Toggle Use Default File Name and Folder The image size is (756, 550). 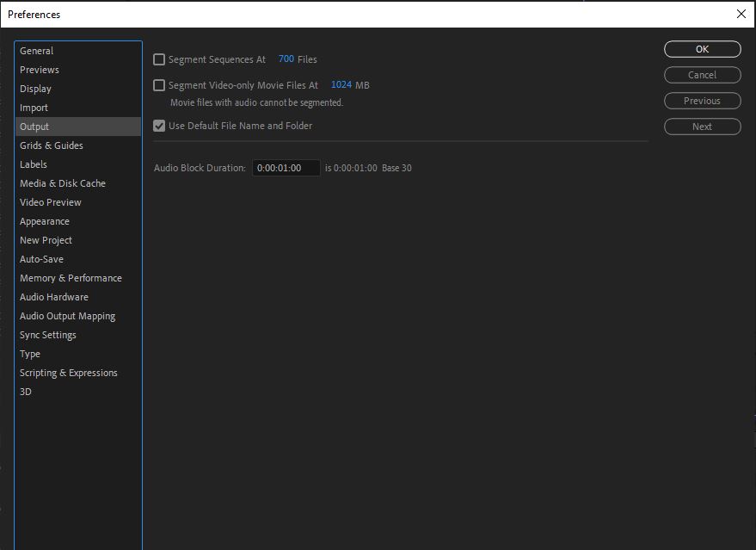tap(159, 126)
